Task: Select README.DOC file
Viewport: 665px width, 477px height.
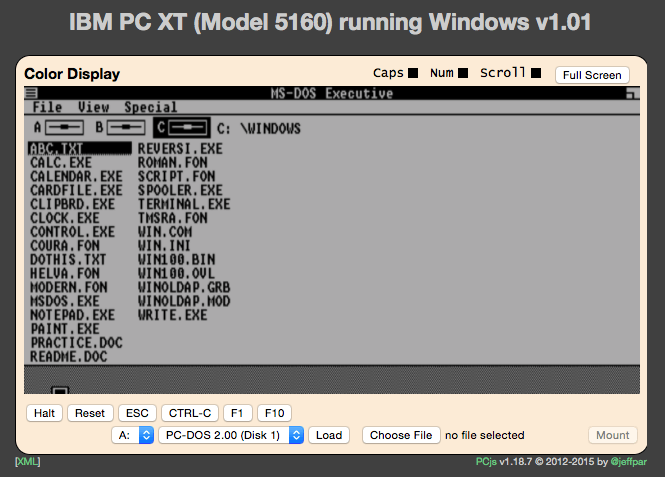Action: pyautogui.click(x=69, y=357)
